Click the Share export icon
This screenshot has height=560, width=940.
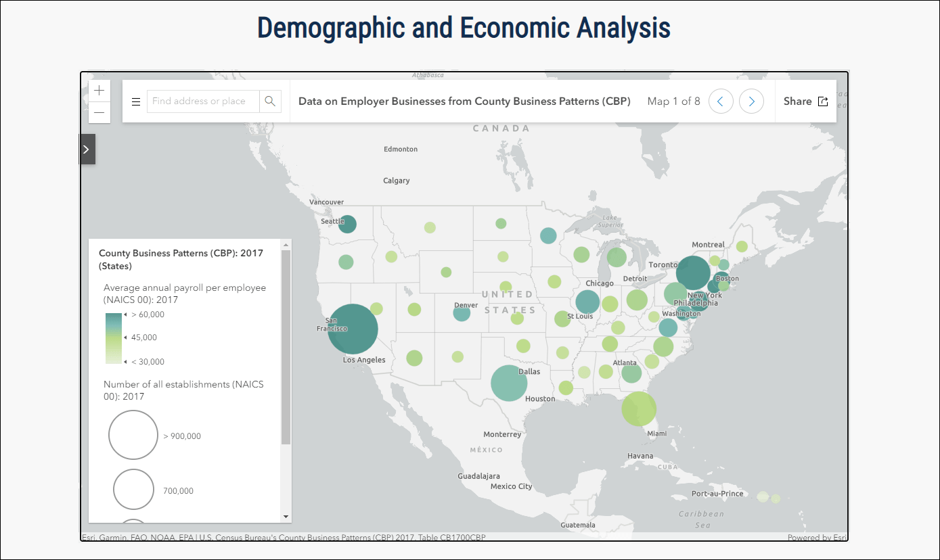pos(823,101)
